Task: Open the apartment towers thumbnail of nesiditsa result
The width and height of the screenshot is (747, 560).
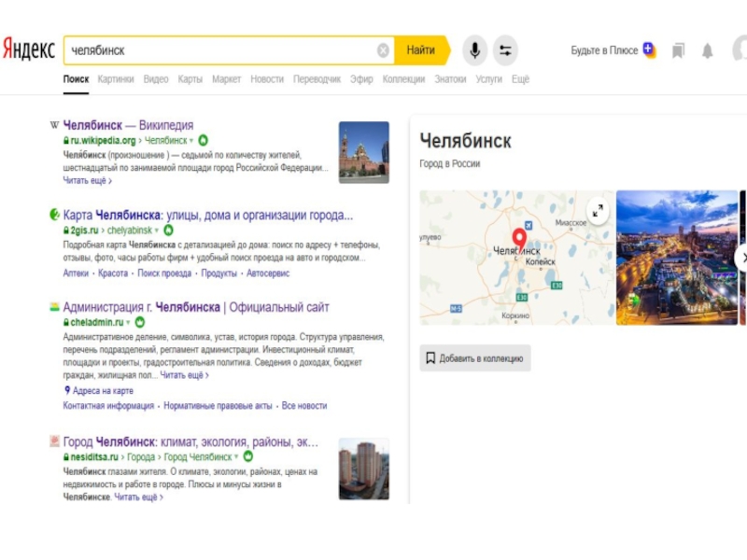Action: tap(364, 469)
